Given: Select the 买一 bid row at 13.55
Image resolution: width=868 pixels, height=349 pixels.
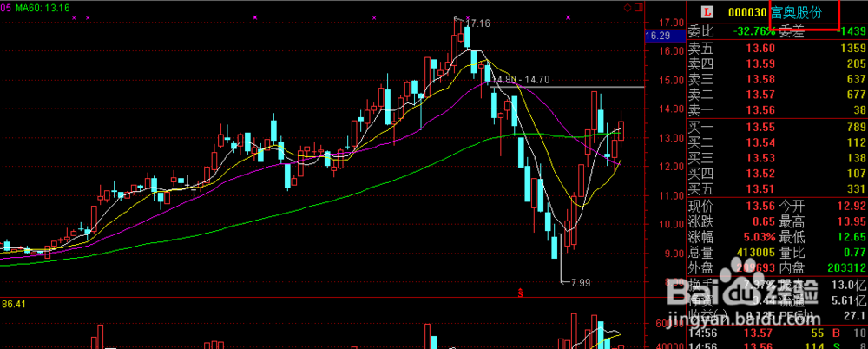Looking at the screenshot, I should 777,128.
